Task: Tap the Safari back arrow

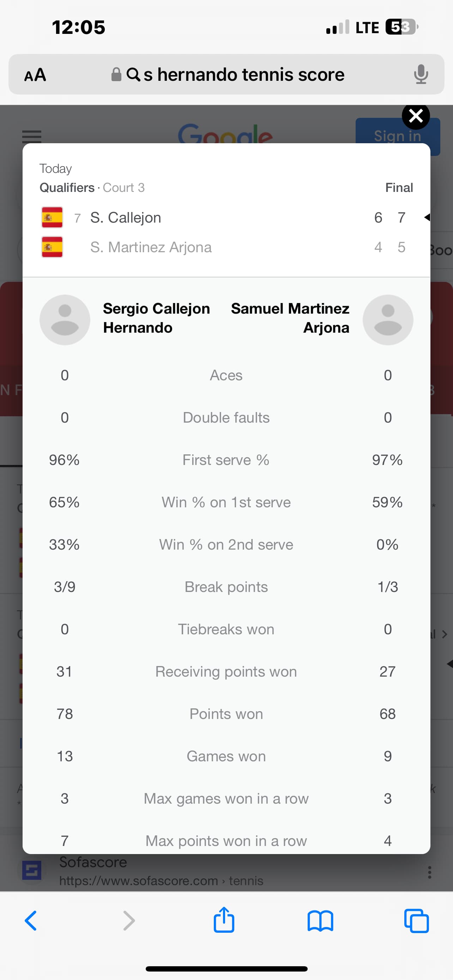Action: (x=31, y=921)
